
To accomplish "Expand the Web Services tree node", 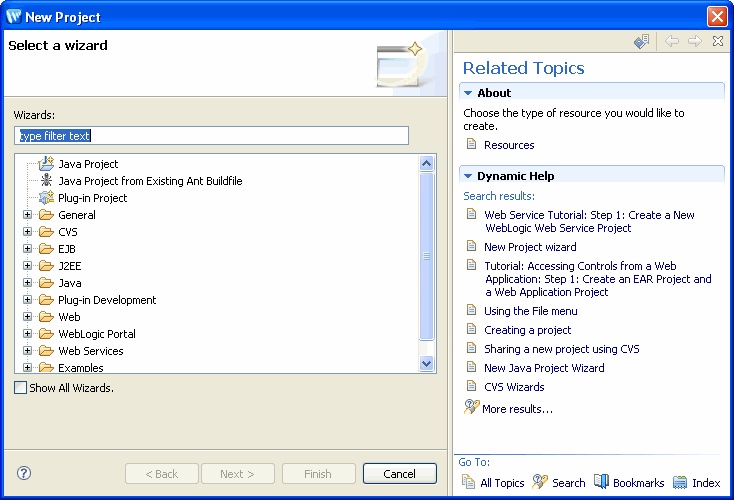I will [28, 351].
